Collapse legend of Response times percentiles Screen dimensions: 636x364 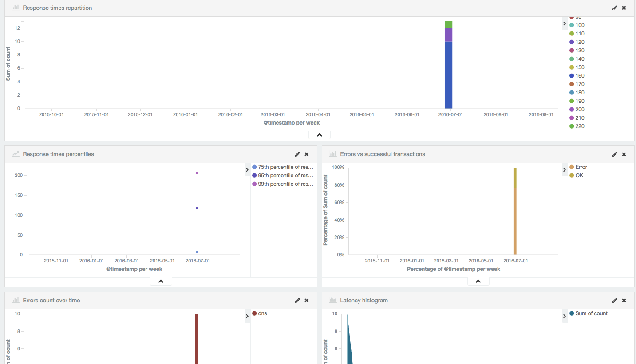point(247,170)
